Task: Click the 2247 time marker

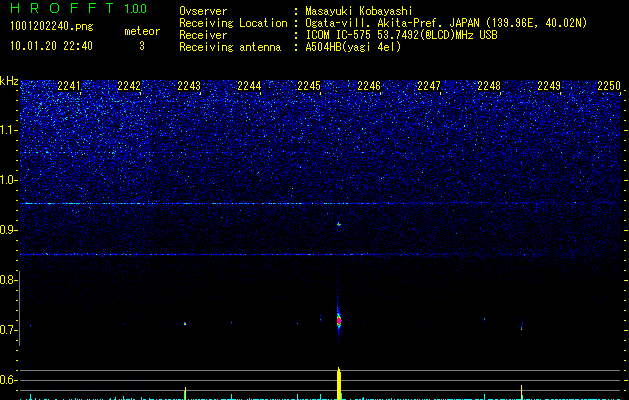Action: click(429, 86)
